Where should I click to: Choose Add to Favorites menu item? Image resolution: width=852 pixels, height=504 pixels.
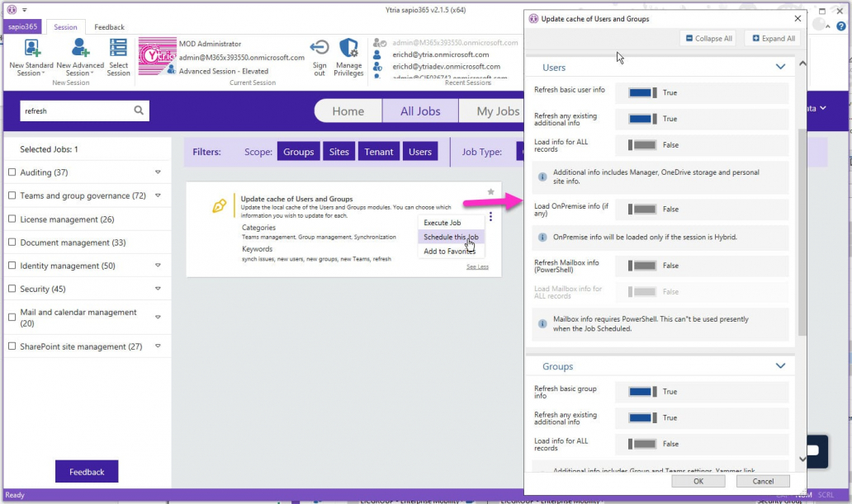[x=451, y=252]
